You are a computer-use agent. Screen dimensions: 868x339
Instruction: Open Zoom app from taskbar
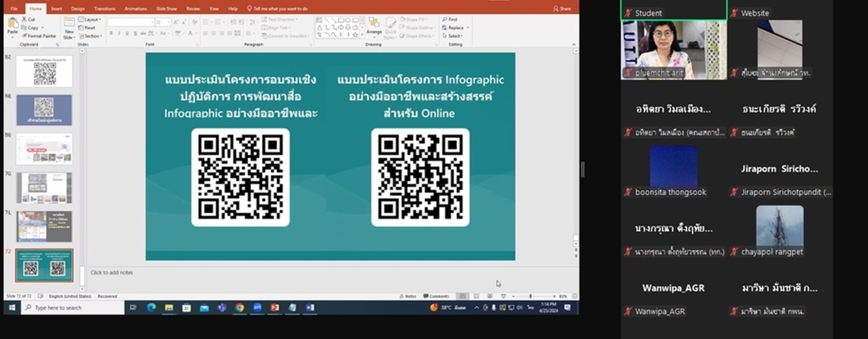coord(257,308)
